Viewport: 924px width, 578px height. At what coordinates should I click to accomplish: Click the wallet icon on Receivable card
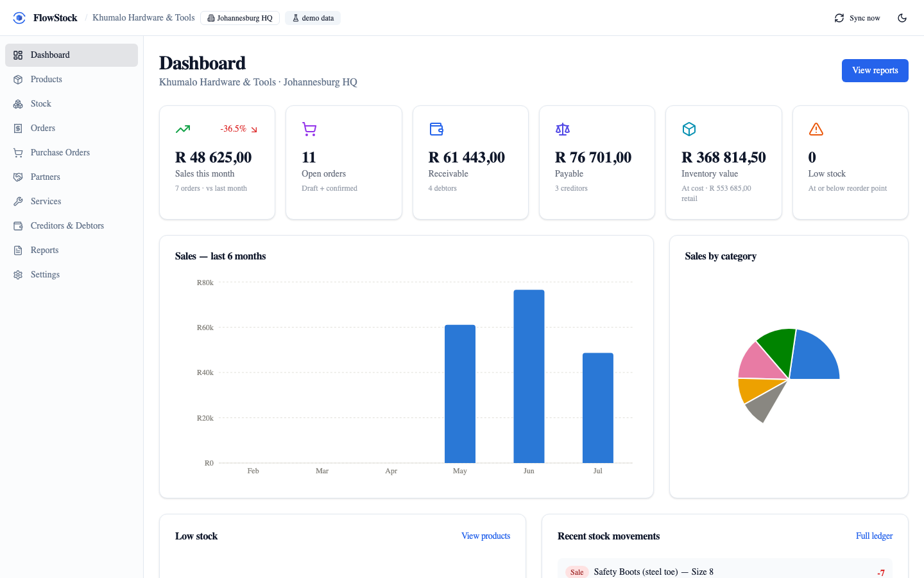point(436,129)
